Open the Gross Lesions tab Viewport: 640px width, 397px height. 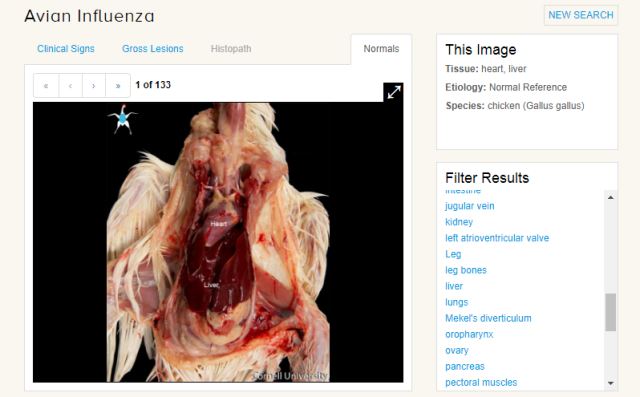click(153, 49)
